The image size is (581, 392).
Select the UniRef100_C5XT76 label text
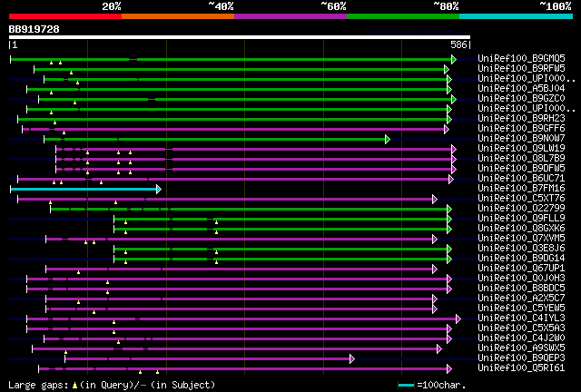coord(521,199)
